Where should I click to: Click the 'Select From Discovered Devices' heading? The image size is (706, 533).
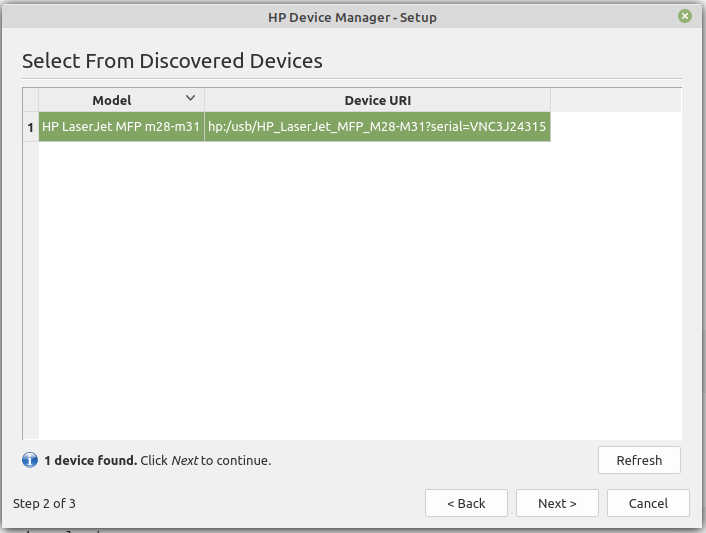172,61
